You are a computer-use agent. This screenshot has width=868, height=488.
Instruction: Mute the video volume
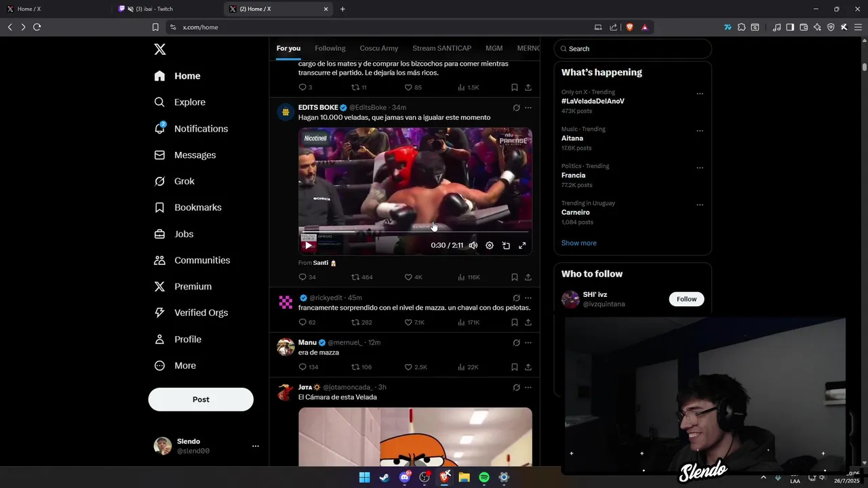click(x=473, y=245)
